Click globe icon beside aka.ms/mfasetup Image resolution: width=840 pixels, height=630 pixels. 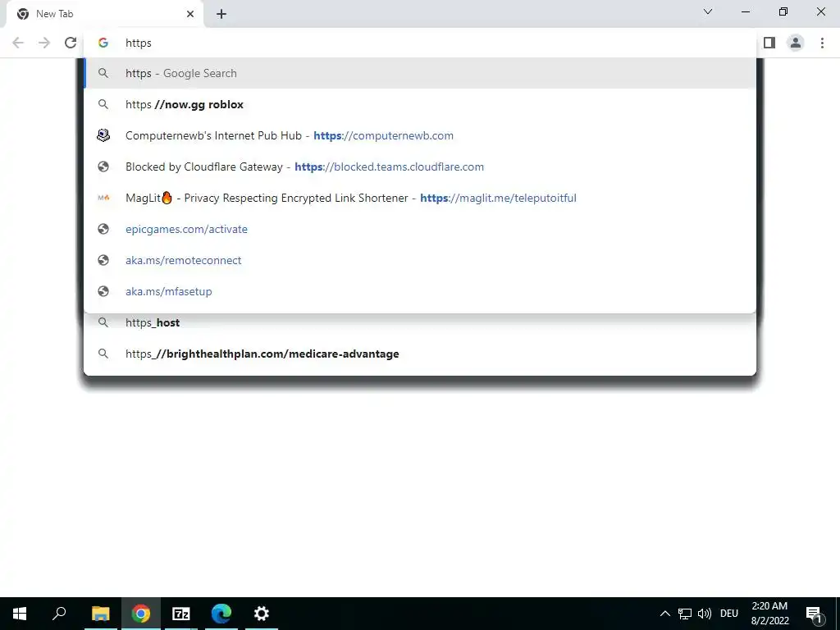pyautogui.click(x=103, y=291)
